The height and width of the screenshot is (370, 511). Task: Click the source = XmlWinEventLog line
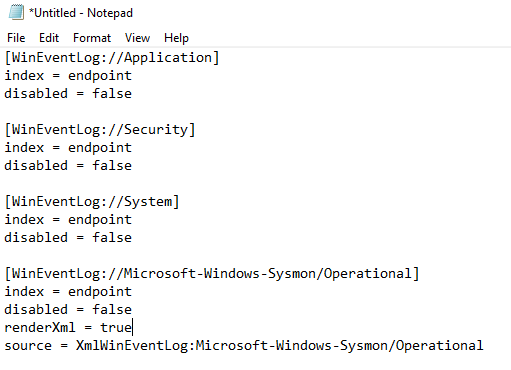click(244, 346)
